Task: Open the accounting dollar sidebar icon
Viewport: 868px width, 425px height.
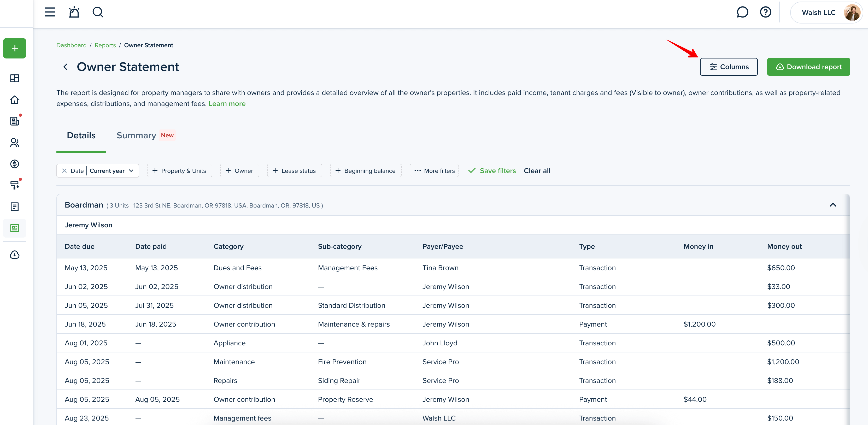Action: 14,164
